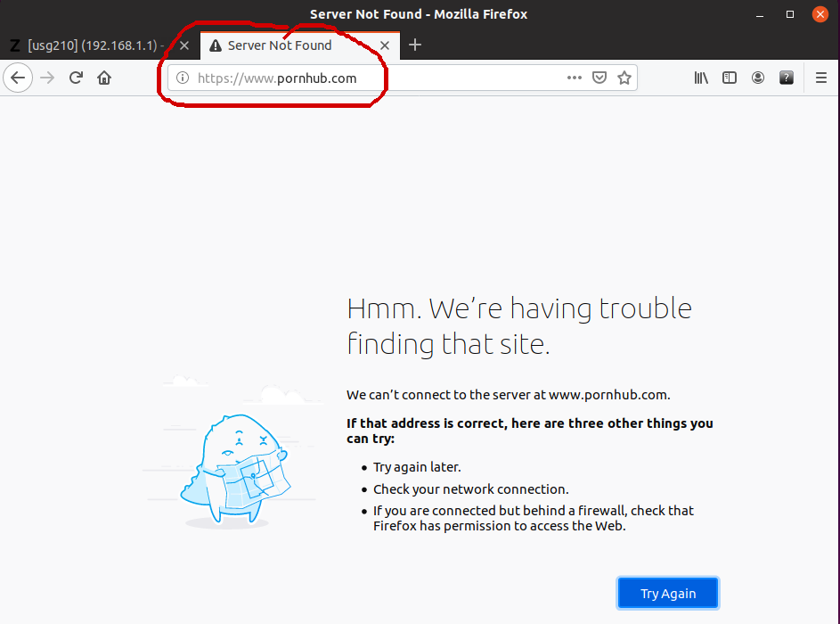Viewport: 840px width, 624px height.
Task: Click the Z favicon on usg210 tab
Action: [15, 45]
